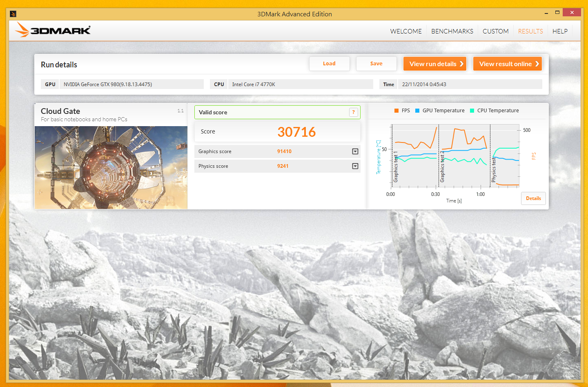The height and width of the screenshot is (387, 588).
Task: Open the HELP tab
Action: tap(560, 31)
